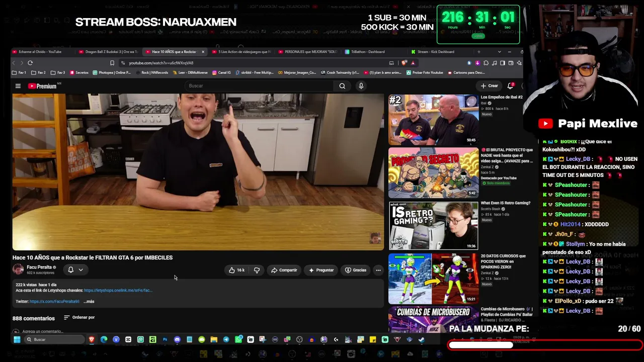Start voice search with the microphone icon
Screen dimensions: 644x362
pos(361,86)
